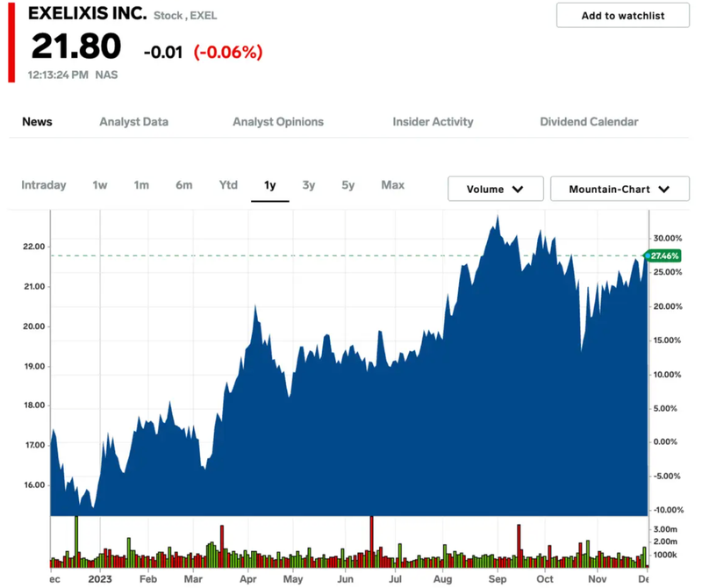702x588 pixels.
Task: Click the 16.00 price axis label
Action: (x=34, y=485)
